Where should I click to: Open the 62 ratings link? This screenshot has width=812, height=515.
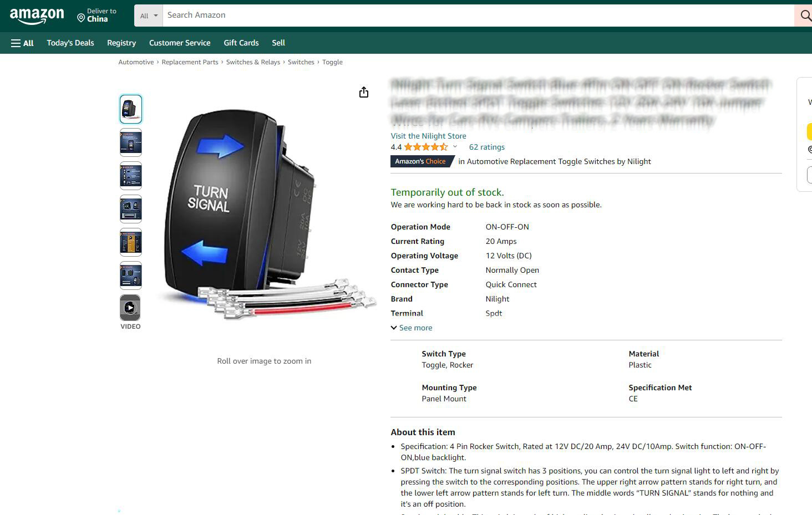pyautogui.click(x=486, y=146)
